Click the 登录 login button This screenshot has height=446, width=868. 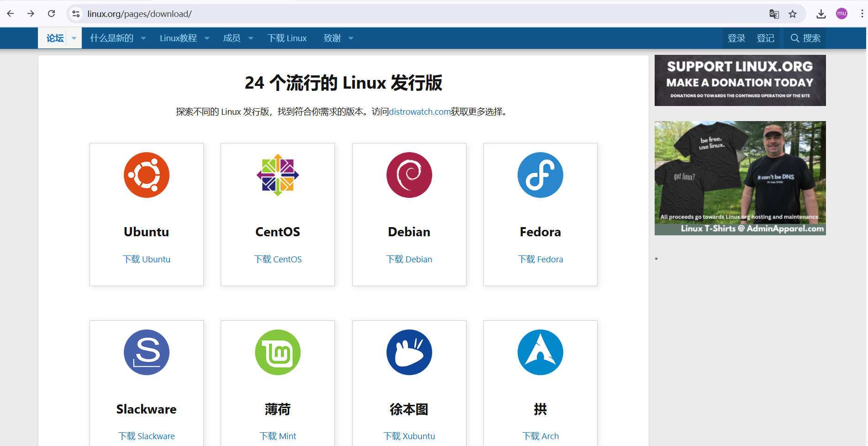click(x=736, y=38)
